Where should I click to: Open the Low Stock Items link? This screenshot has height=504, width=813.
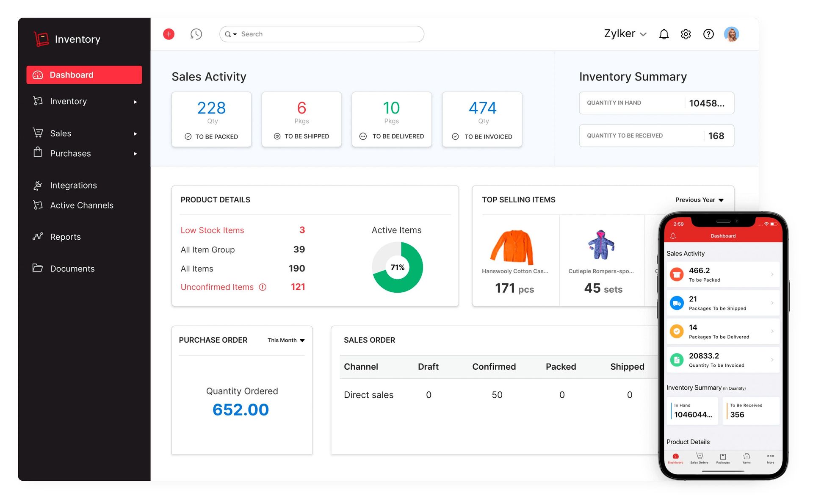pos(212,230)
